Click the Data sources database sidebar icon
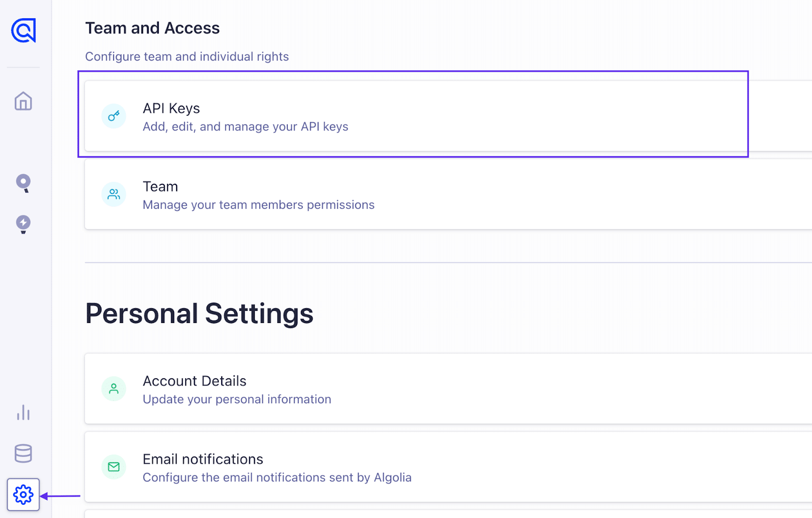 [23, 454]
